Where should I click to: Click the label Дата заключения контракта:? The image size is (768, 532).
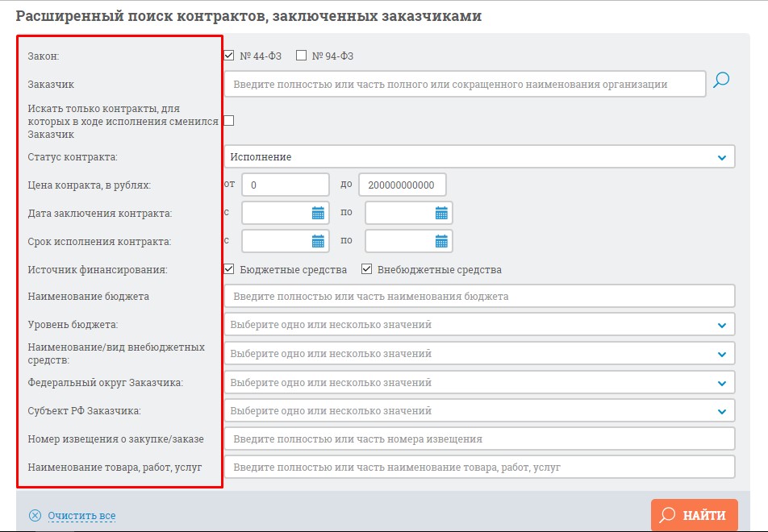pos(100,214)
